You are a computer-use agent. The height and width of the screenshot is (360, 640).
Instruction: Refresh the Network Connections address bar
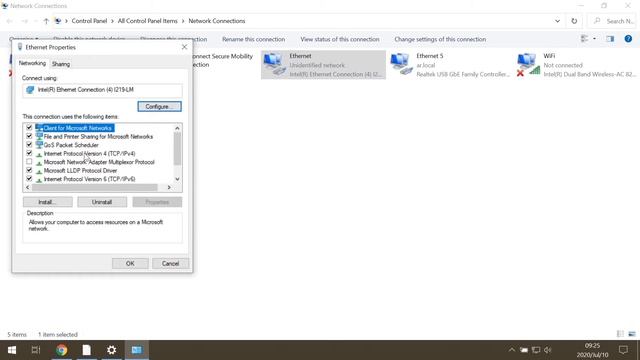[x=574, y=21]
